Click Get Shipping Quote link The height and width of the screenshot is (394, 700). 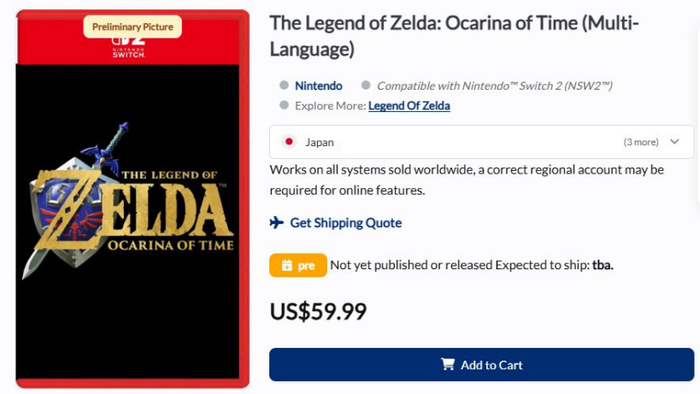(346, 223)
